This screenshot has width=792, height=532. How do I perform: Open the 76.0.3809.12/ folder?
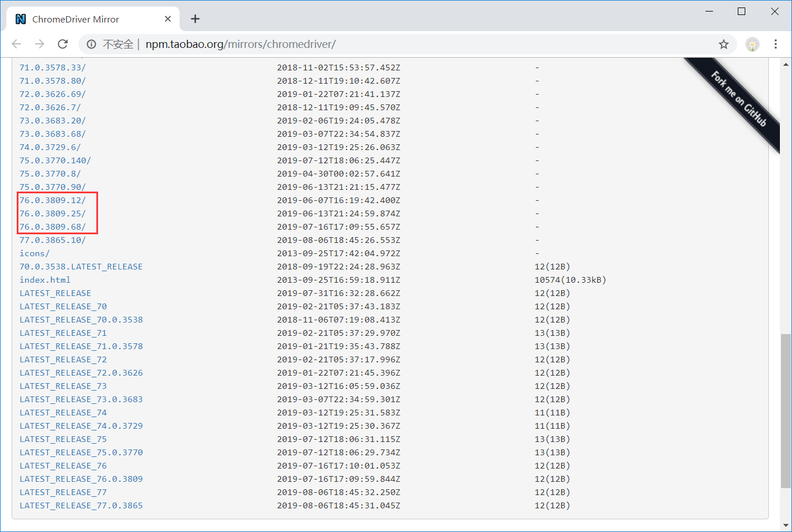point(52,200)
